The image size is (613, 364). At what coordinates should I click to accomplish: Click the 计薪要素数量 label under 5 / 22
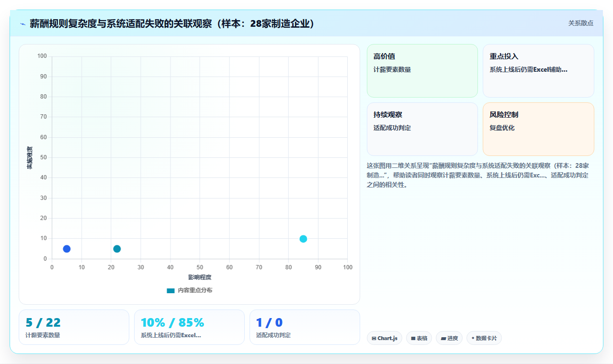point(43,335)
